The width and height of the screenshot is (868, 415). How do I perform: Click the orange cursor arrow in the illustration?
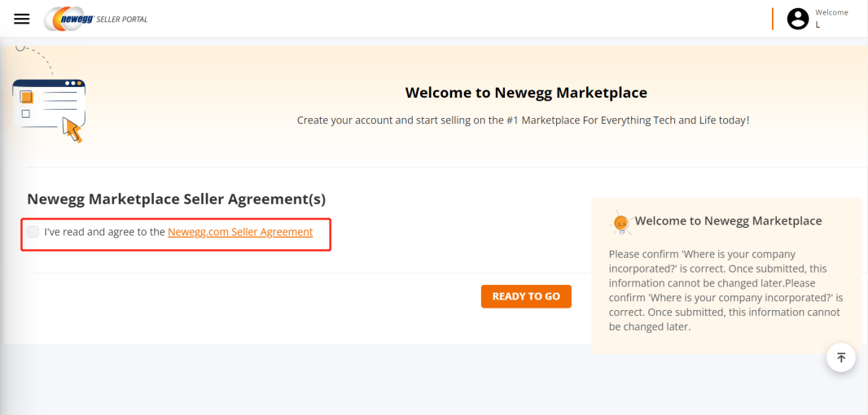click(73, 129)
